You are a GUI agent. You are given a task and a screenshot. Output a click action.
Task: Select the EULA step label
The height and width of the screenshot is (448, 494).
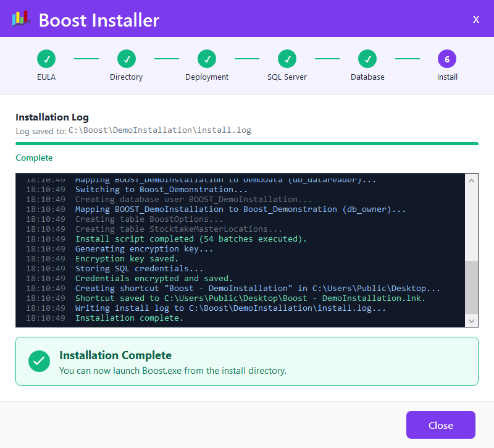(46, 77)
